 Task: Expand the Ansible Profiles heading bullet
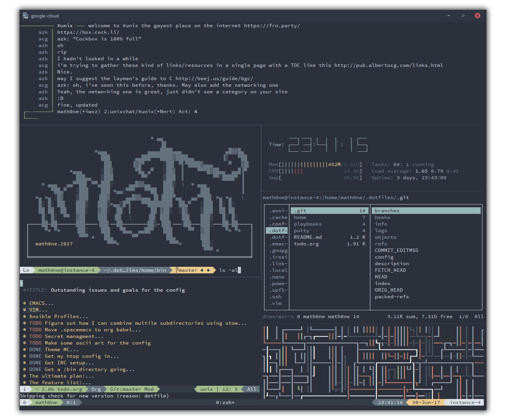(25, 316)
